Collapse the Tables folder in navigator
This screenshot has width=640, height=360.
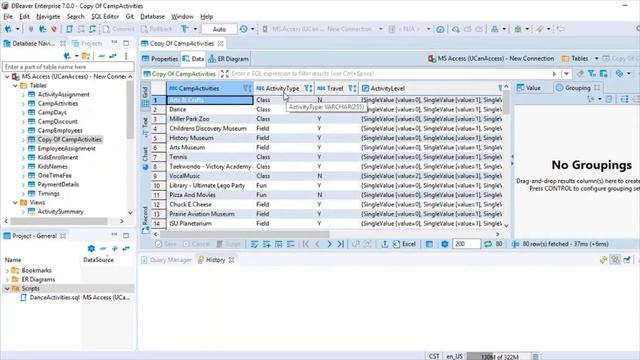pyautogui.click(x=15, y=86)
